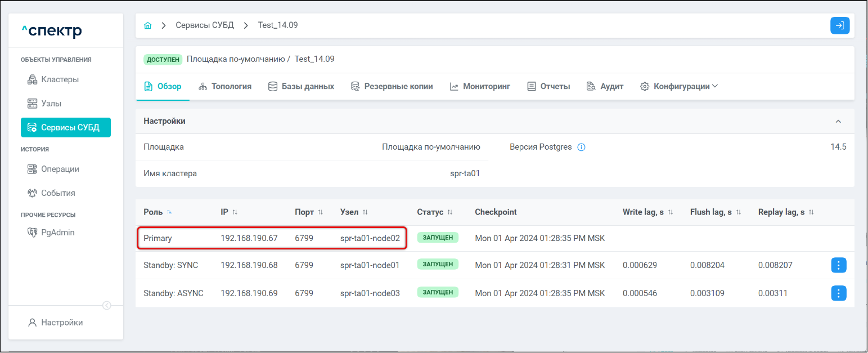Screen dimensions: 868x353
Task: Click the home icon in breadcrumb
Action: pyautogui.click(x=148, y=25)
